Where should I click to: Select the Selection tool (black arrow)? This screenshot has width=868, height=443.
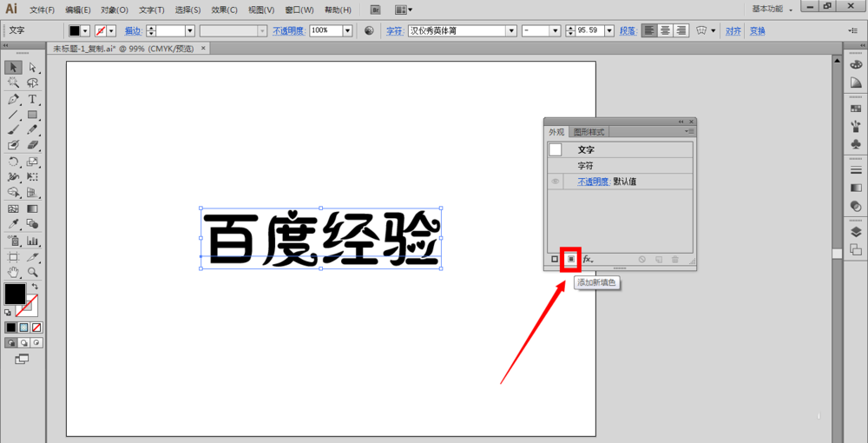[13, 68]
